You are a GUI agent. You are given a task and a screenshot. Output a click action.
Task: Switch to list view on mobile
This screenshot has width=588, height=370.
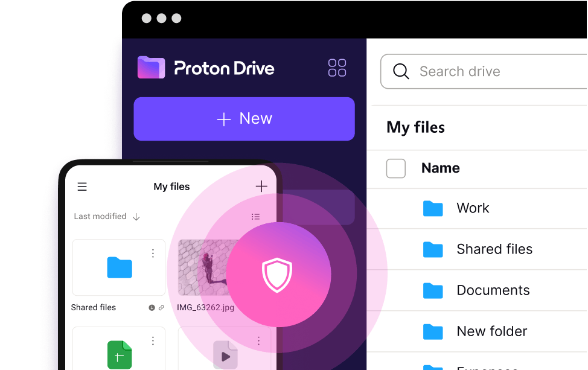[x=255, y=217]
